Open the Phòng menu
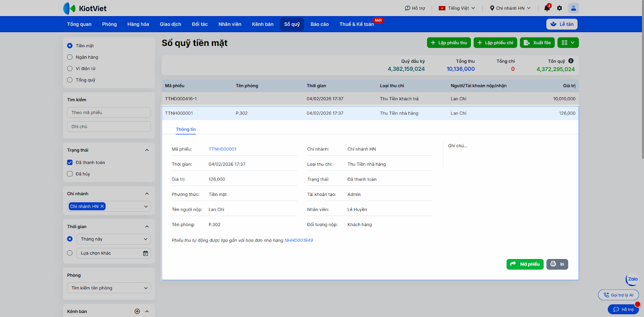This screenshot has height=317, width=644. click(x=109, y=24)
